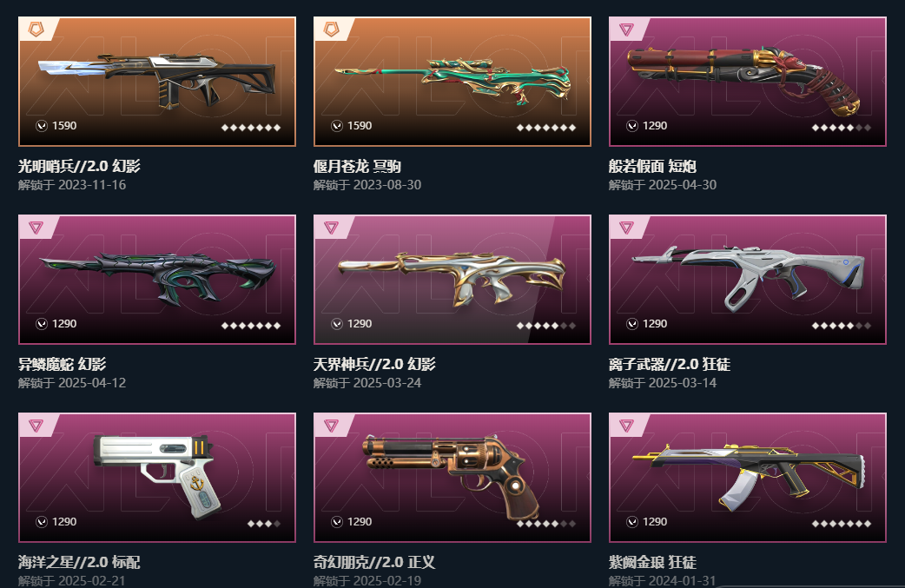The height and width of the screenshot is (588, 905).
Task: Click the 异鳞魔蛇 幻影 title text
Action: [x=62, y=364]
